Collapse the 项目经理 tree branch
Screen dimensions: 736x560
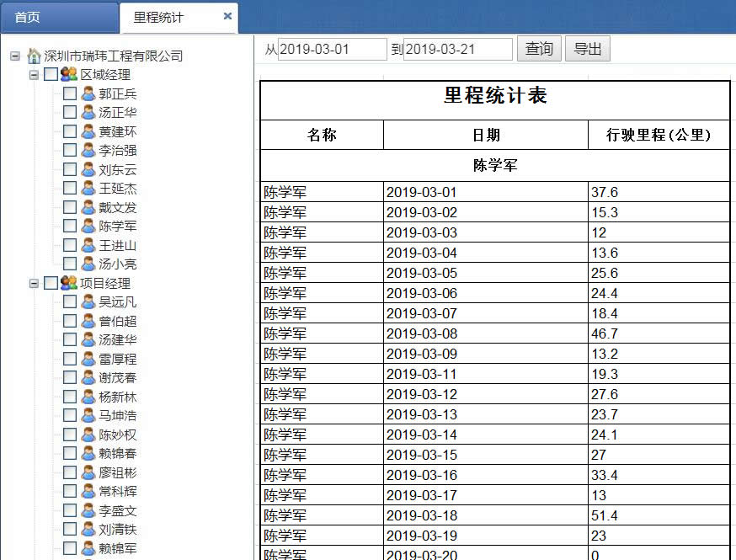(x=34, y=284)
